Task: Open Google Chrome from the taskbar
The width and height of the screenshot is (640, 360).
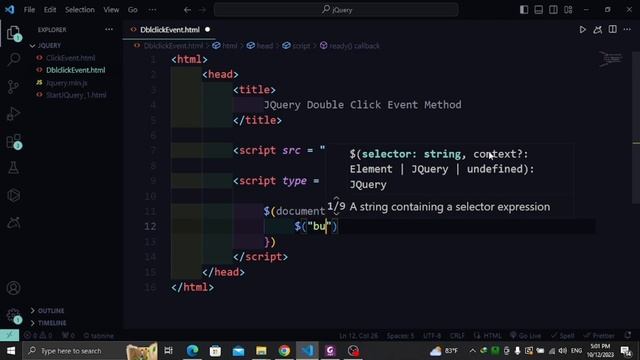Action: (284, 351)
